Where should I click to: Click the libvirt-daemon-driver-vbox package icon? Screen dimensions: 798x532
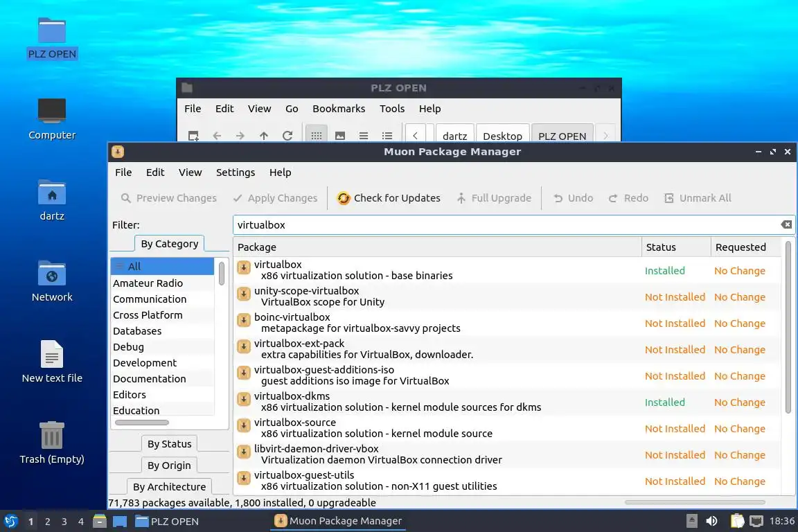tap(244, 452)
